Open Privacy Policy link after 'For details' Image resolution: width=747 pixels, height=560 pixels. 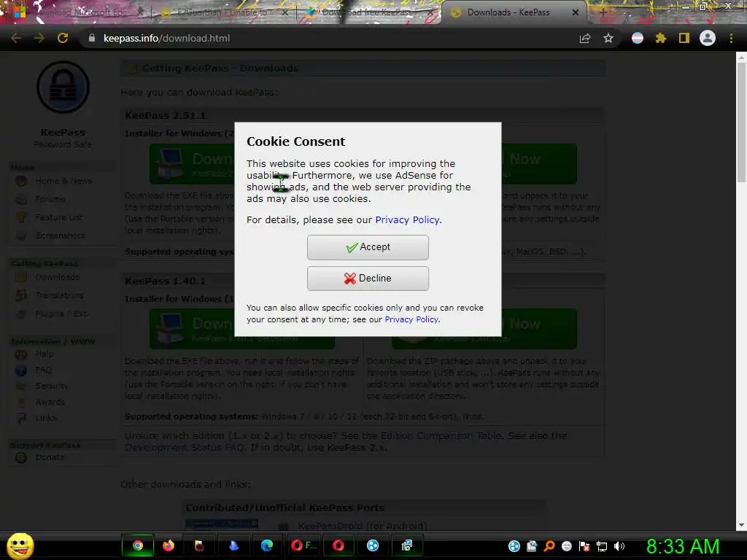(409, 220)
